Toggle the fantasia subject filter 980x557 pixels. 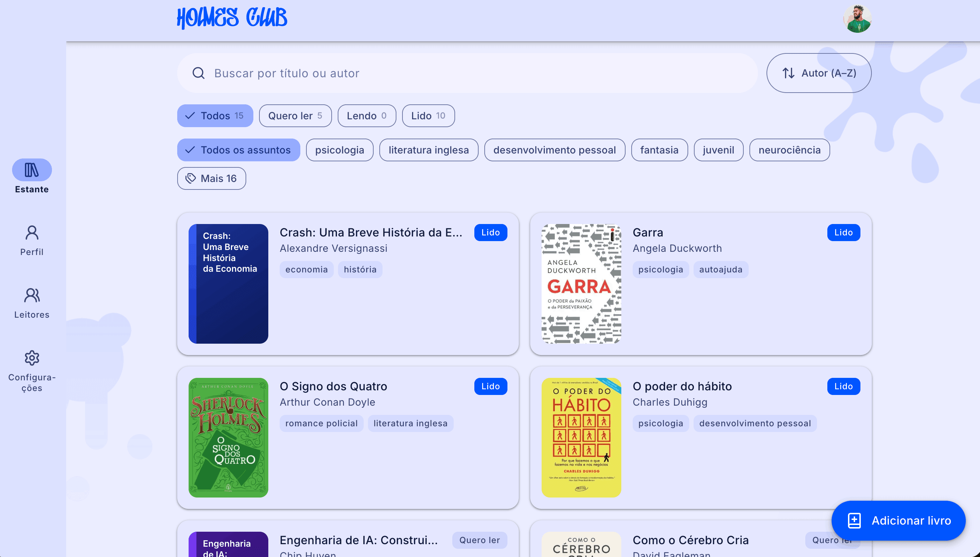click(659, 150)
